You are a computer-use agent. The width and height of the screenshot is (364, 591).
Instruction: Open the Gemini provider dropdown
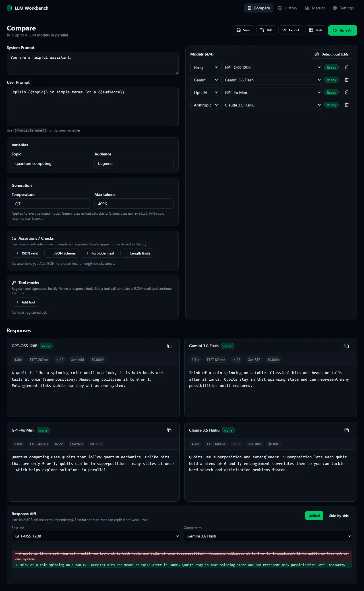[x=204, y=80]
